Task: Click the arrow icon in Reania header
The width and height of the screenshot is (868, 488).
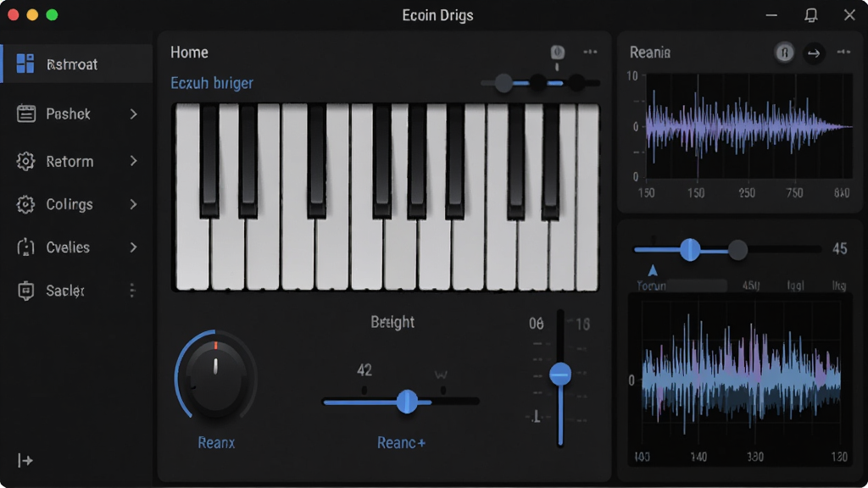Action: (x=814, y=53)
